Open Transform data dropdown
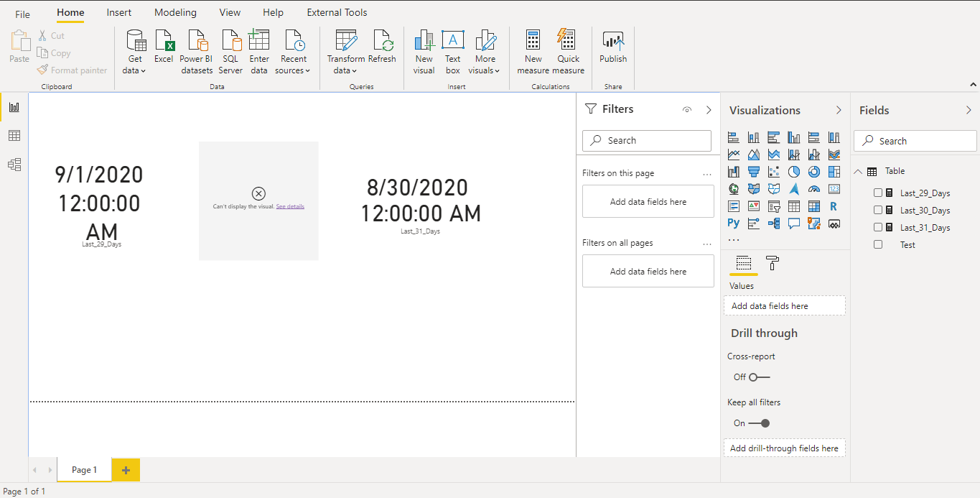Screen dimensions: 980x498 (345, 52)
